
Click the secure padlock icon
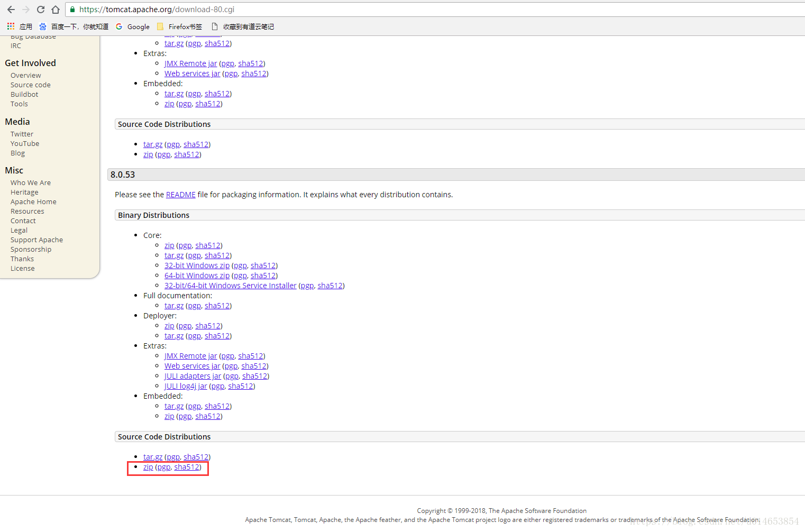coord(72,10)
